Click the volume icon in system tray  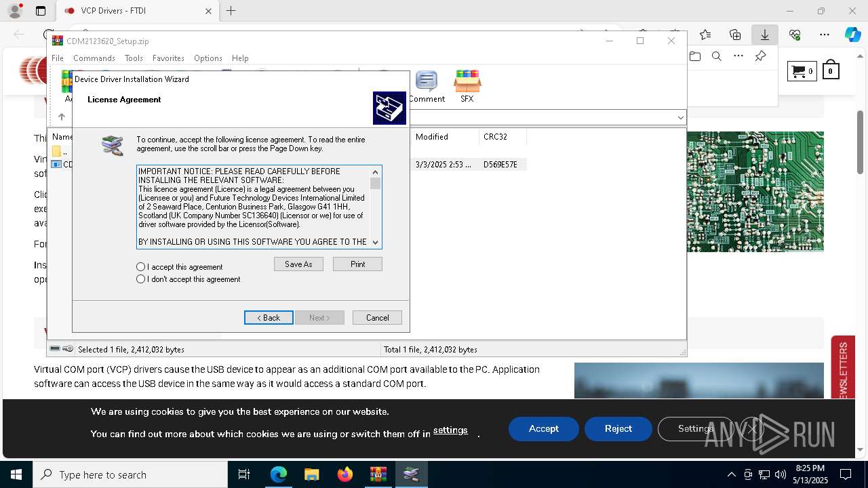tap(780, 474)
